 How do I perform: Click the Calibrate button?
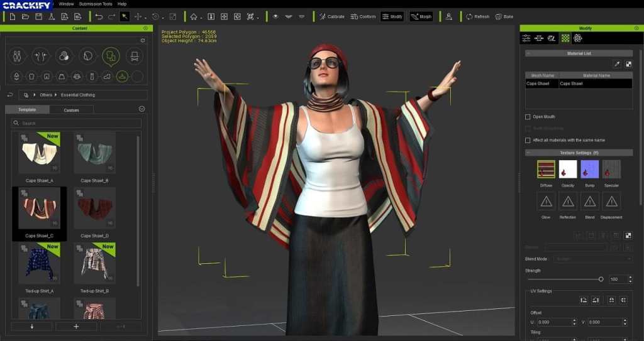click(332, 17)
